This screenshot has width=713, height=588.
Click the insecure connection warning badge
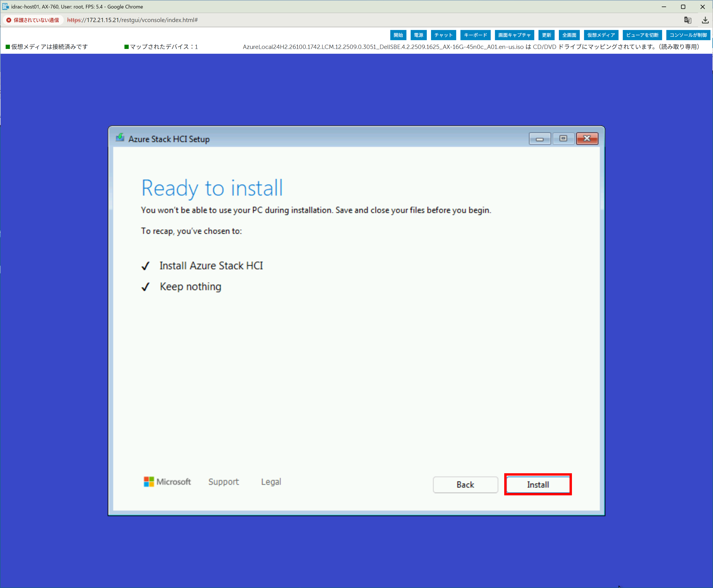(x=33, y=20)
